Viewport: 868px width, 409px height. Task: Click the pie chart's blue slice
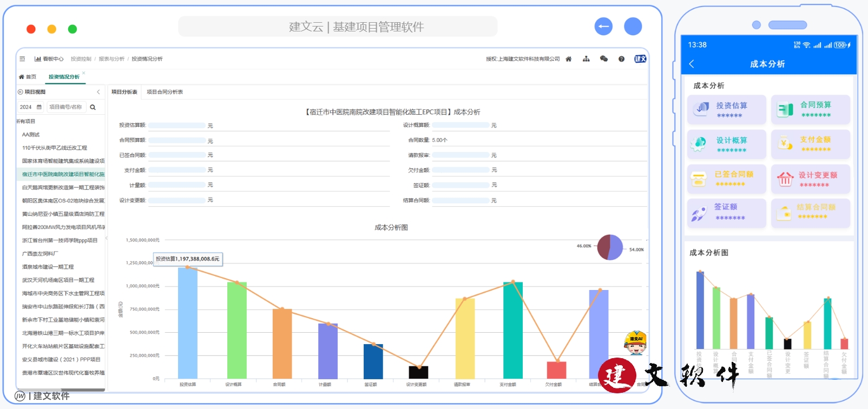point(616,247)
